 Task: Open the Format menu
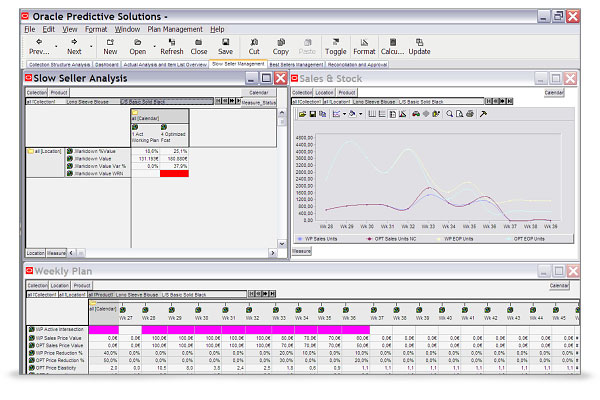pyautogui.click(x=96, y=29)
